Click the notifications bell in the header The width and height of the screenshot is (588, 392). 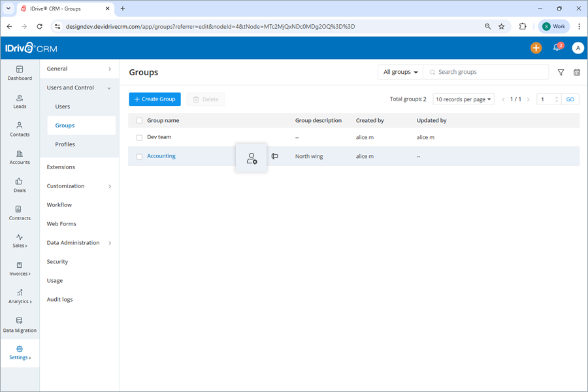click(x=557, y=48)
